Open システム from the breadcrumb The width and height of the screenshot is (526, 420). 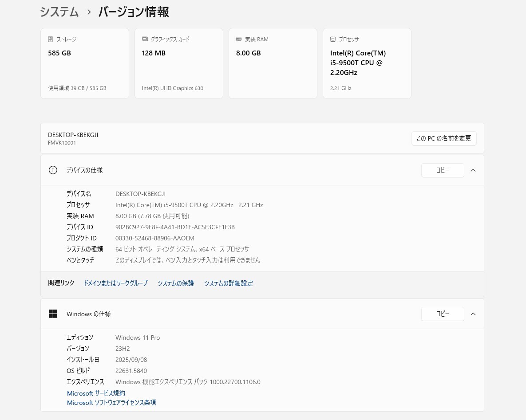pos(59,12)
